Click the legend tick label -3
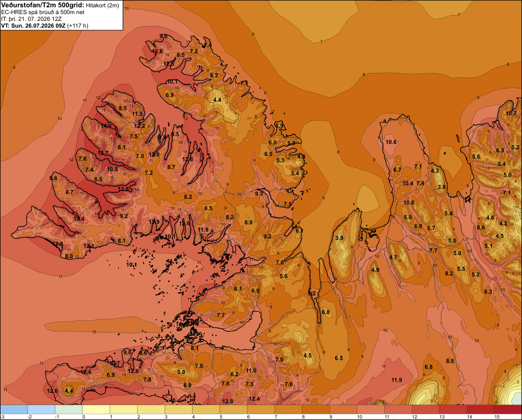The image size is (522, 420). pyautogui.click(x=2, y=417)
